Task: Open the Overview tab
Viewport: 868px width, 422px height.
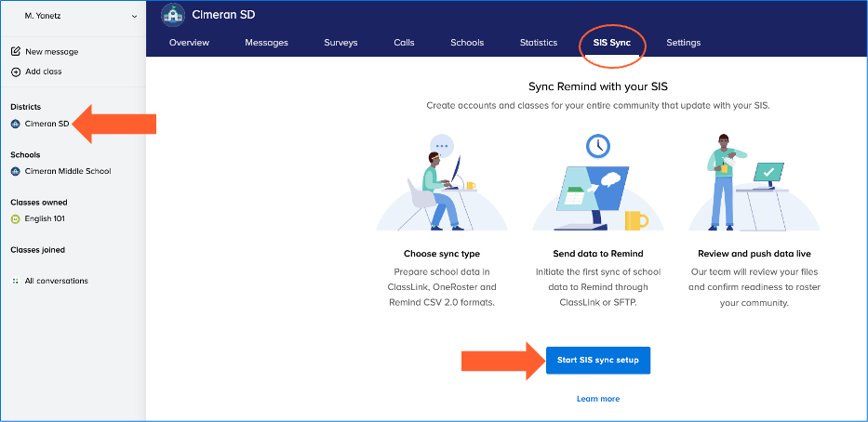Action: click(x=189, y=43)
